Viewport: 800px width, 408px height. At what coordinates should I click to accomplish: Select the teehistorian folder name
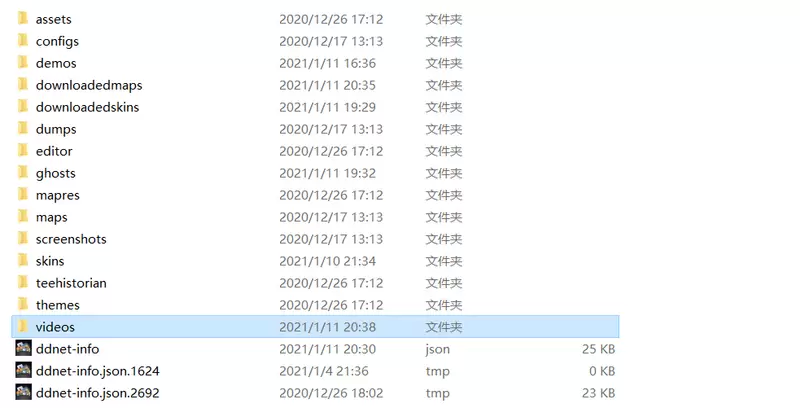pyautogui.click(x=71, y=283)
